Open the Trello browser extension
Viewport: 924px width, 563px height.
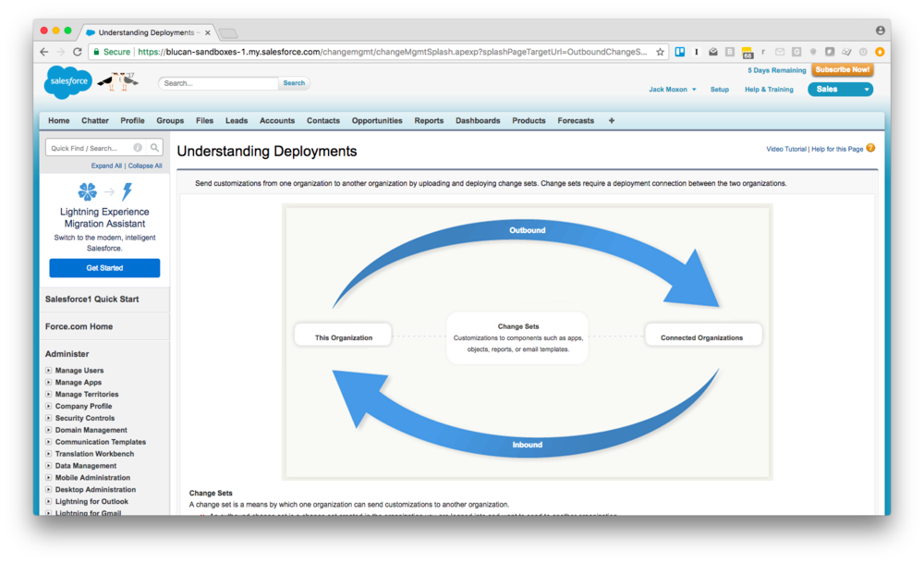(679, 52)
